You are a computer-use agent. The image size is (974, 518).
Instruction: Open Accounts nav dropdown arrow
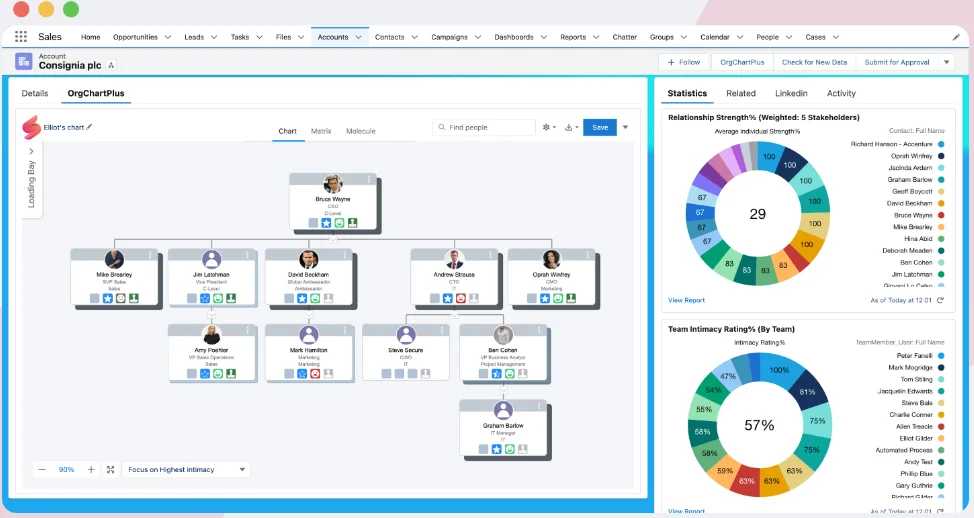click(x=358, y=37)
